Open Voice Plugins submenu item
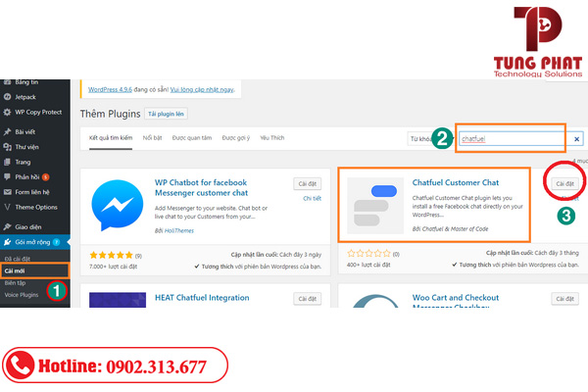Screen dimensions: 588x392 [22, 295]
